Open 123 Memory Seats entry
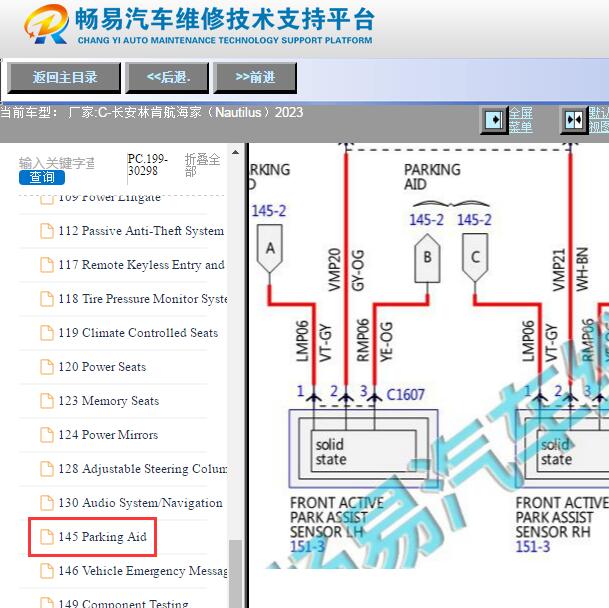 (109, 401)
